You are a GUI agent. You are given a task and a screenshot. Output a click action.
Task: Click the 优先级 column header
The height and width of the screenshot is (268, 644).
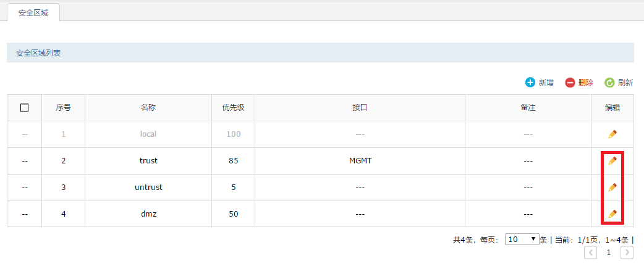click(233, 108)
